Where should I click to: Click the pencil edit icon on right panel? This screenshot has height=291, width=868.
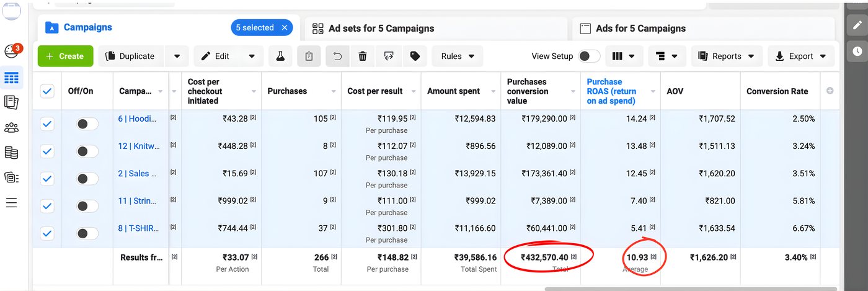pyautogui.click(x=857, y=25)
